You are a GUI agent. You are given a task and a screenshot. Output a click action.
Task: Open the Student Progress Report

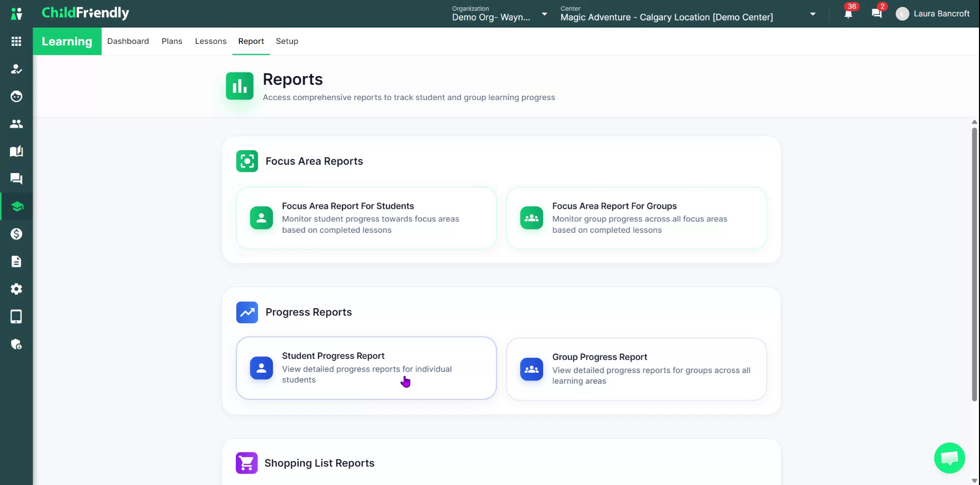(x=366, y=368)
